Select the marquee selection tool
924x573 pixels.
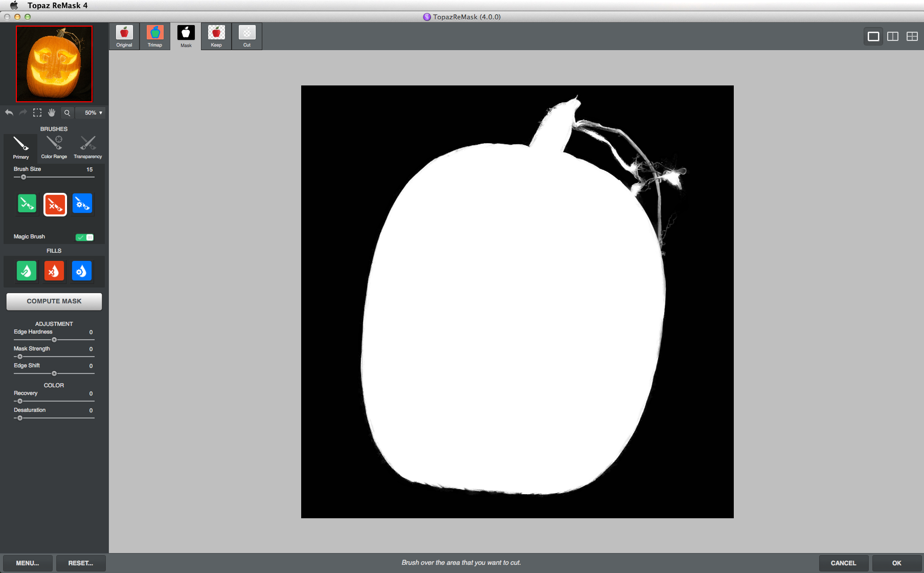[x=37, y=113]
